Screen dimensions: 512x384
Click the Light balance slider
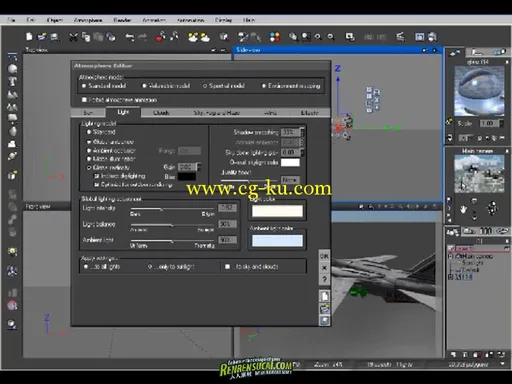[x=172, y=225]
